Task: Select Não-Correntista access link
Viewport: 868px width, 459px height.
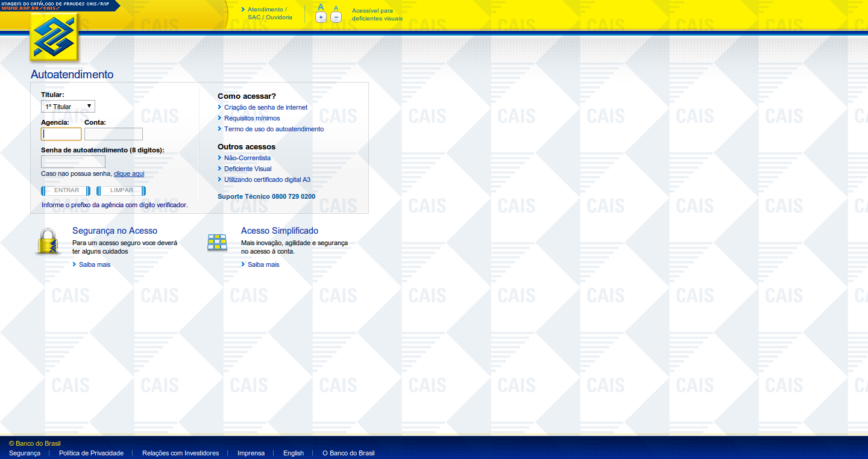Action: coord(247,158)
